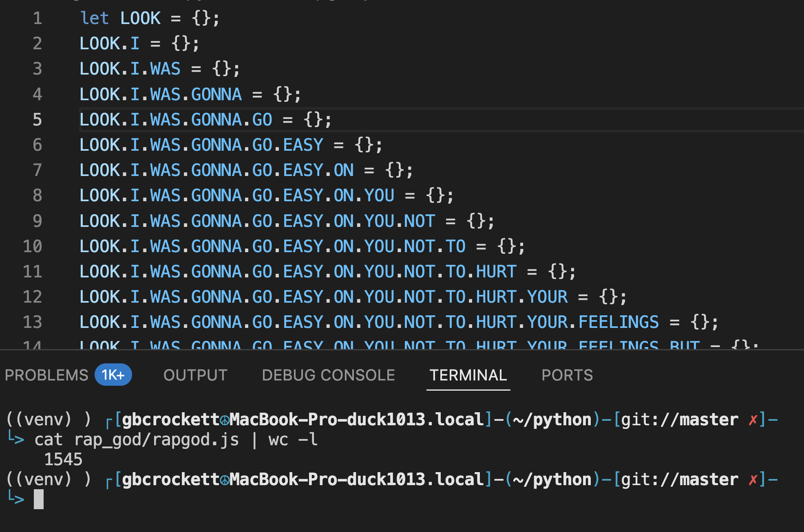Viewport: 804px width, 532px height.
Task: Switch to the PORTS tab
Action: (x=567, y=375)
